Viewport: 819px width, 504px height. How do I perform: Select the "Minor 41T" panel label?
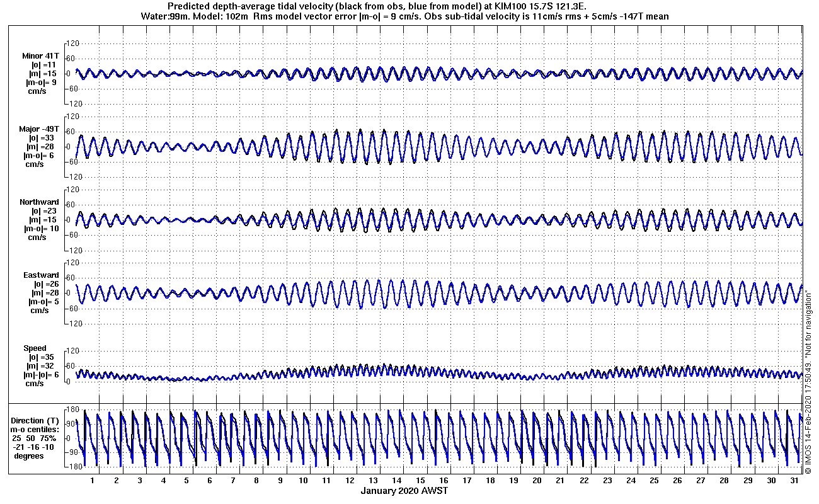coord(40,55)
